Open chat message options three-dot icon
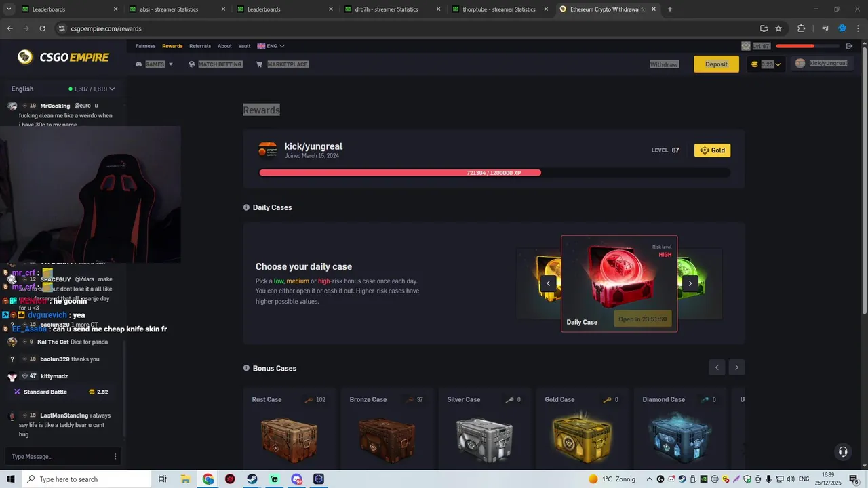Screen dimensions: 868x488 [115, 457]
